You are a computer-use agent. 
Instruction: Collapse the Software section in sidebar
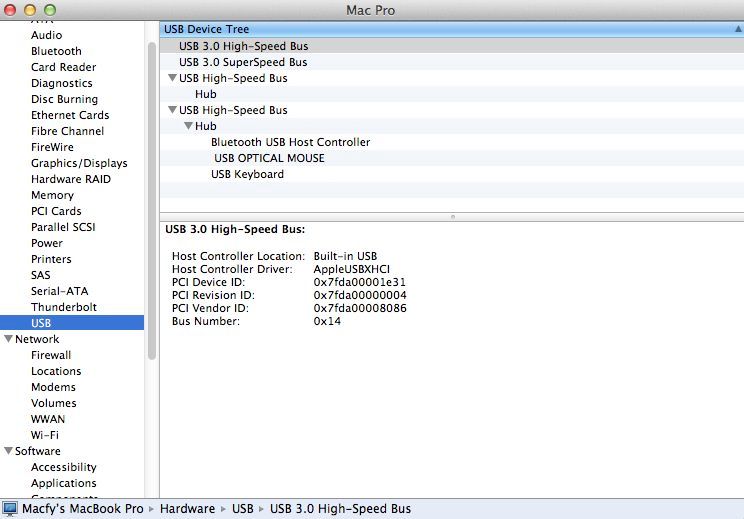9,451
